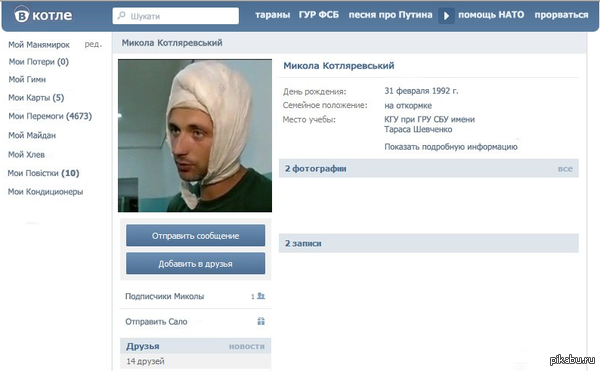Screen dimensions: 600x371
Task: Select песня про Путина in header
Action: (390, 15)
